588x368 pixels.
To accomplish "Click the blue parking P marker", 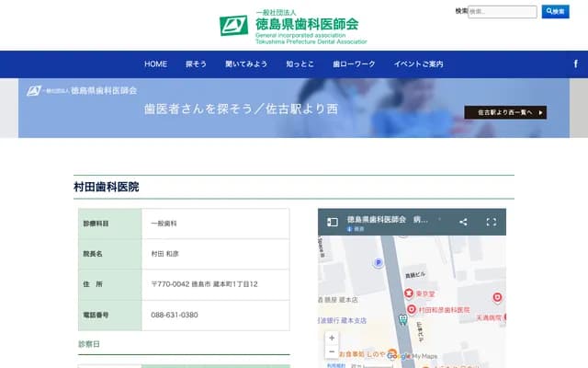I will click(379, 263).
